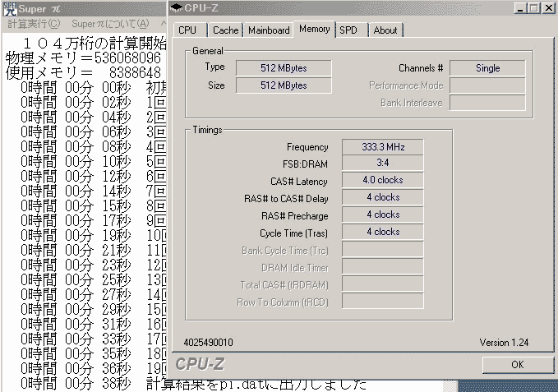
Task: Open the Superπについて(A) menu
Action: tap(110, 24)
